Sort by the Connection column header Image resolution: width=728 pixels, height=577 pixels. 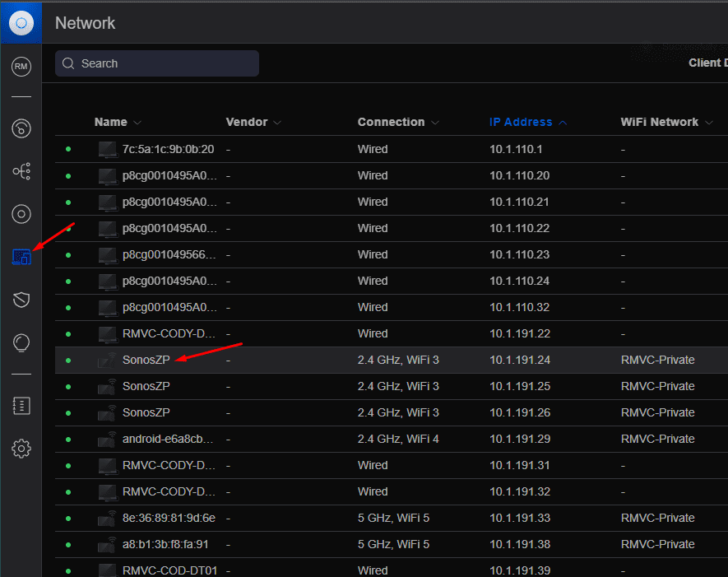398,122
